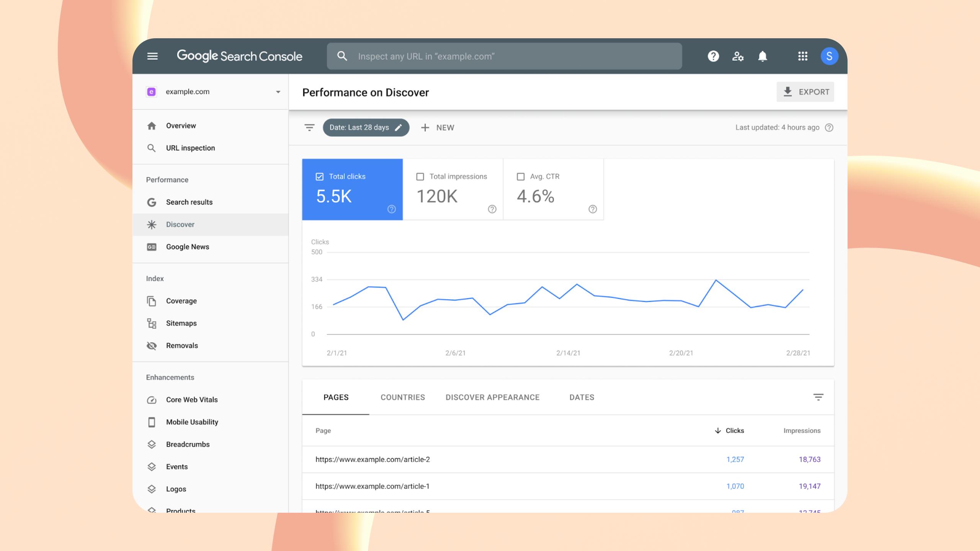Viewport: 980px width, 551px height.
Task: Click the table filter rows icon
Action: (818, 397)
